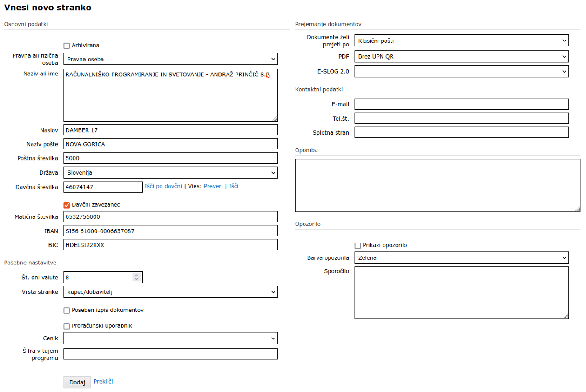
Task: Focus the Opomba text area
Action: click(x=437, y=185)
